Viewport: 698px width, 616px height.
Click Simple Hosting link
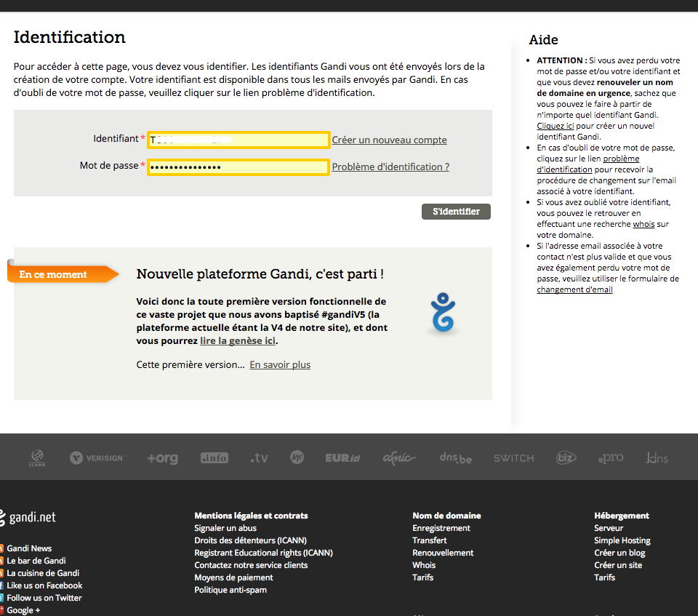(x=622, y=540)
